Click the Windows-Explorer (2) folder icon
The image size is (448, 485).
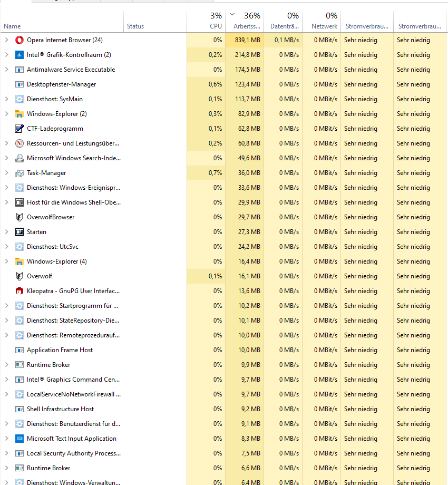[20, 114]
